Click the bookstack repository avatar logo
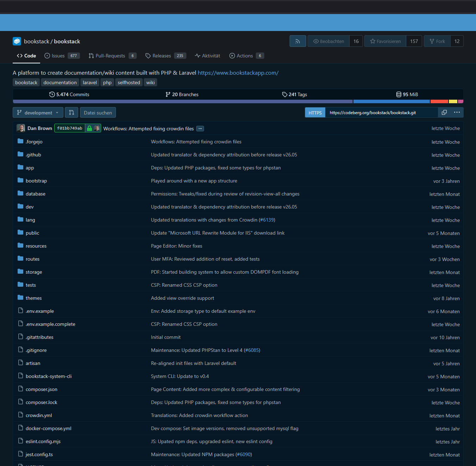 17,41
